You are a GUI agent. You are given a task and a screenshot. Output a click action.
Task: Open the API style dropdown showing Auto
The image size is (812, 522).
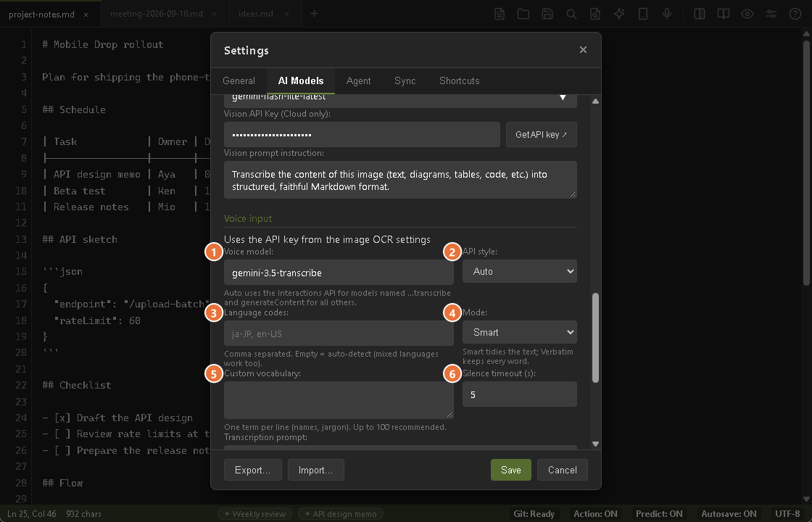[519, 271]
